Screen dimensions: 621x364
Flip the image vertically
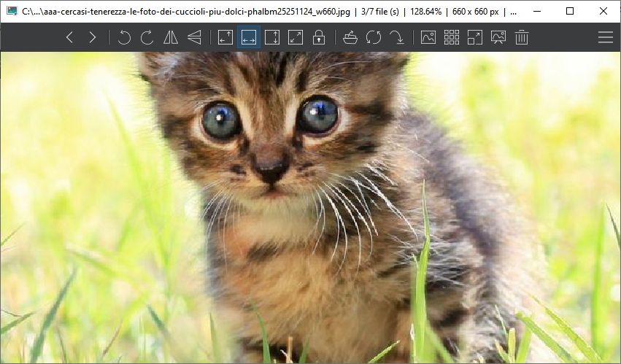[x=194, y=38]
